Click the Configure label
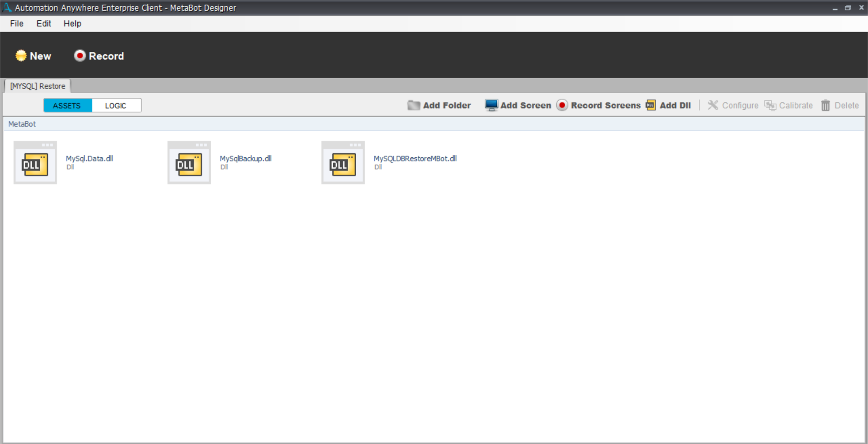 pos(740,105)
